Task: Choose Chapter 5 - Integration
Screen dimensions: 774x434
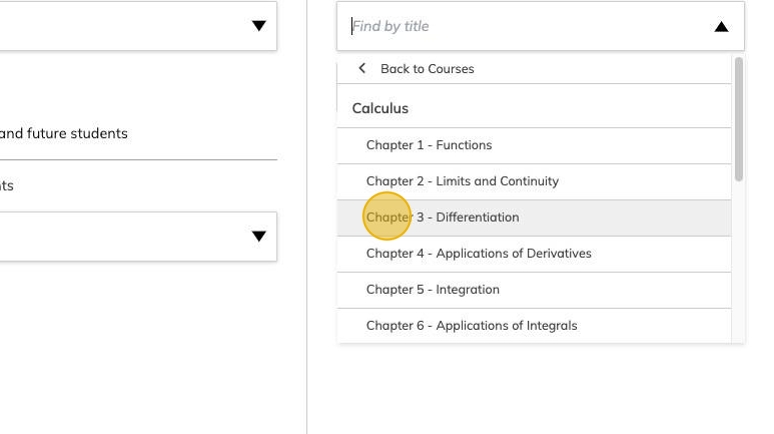Action: pyautogui.click(x=433, y=289)
